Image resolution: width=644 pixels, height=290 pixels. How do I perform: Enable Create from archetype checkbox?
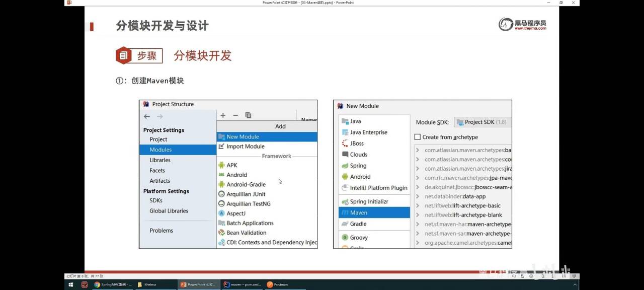pos(417,137)
